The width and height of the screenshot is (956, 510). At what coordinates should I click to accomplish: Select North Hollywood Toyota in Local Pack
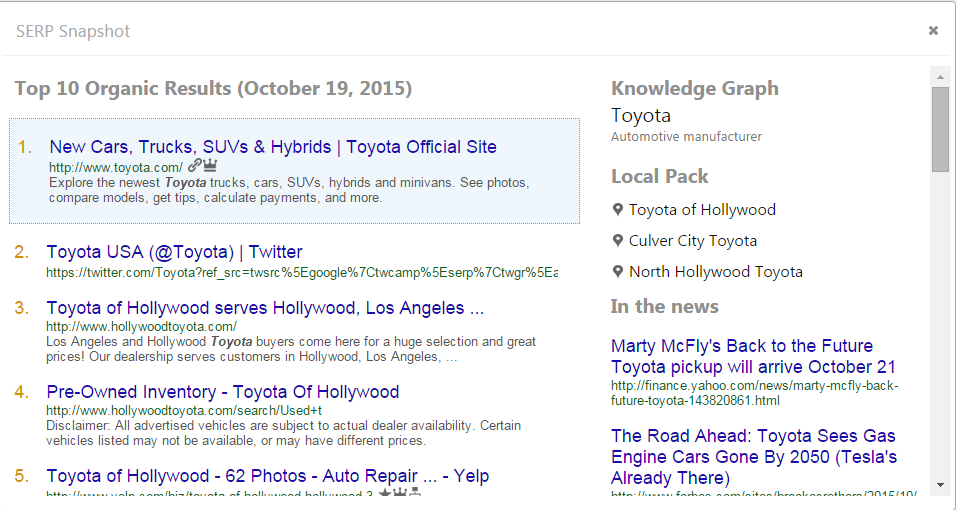click(715, 272)
